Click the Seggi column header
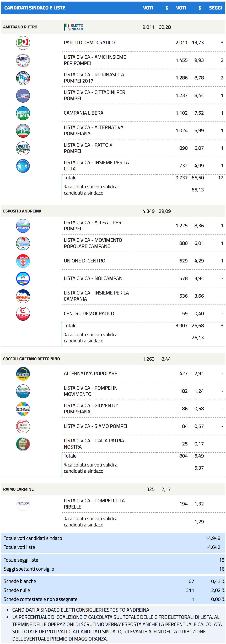This screenshot has width=226, height=644. coord(215,8)
